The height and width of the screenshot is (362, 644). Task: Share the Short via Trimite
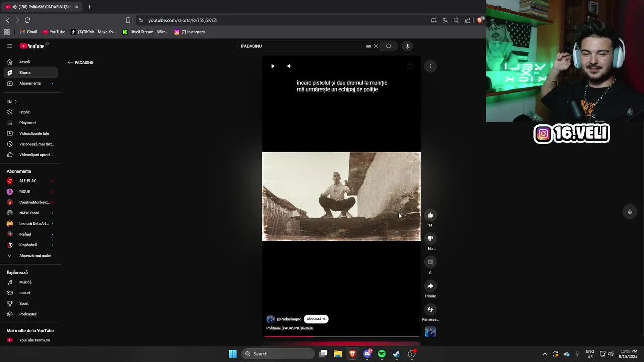pyautogui.click(x=430, y=286)
